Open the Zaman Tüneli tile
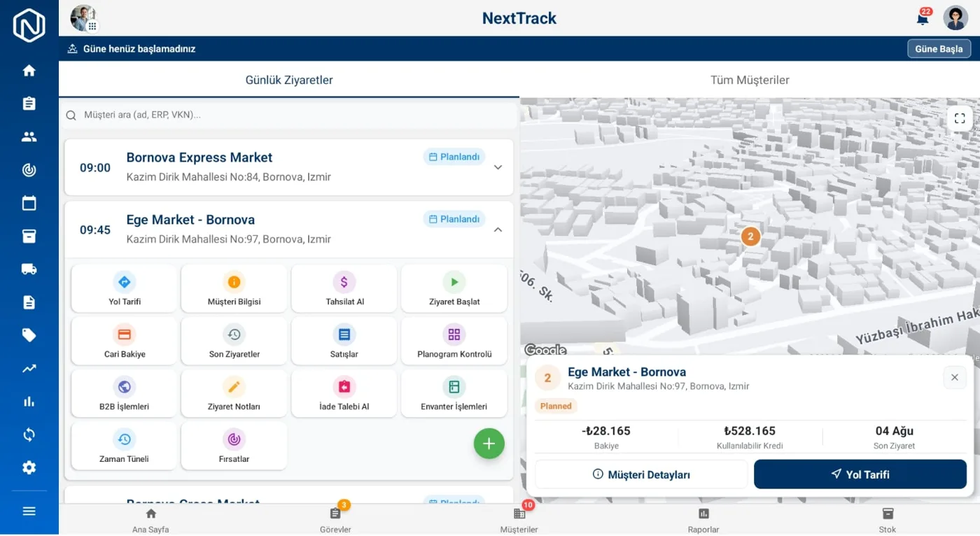 click(x=125, y=446)
